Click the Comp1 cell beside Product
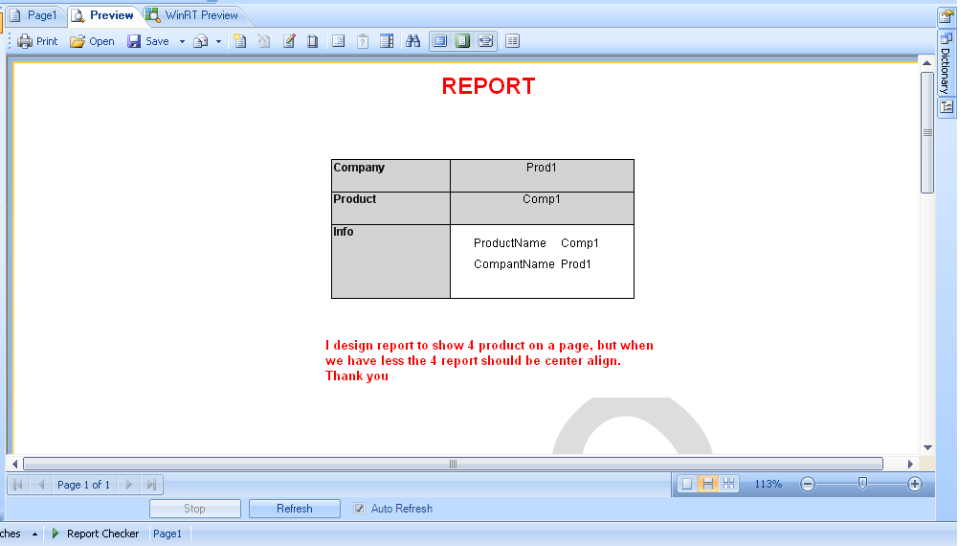The image size is (980, 546). click(x=542, y=208)
